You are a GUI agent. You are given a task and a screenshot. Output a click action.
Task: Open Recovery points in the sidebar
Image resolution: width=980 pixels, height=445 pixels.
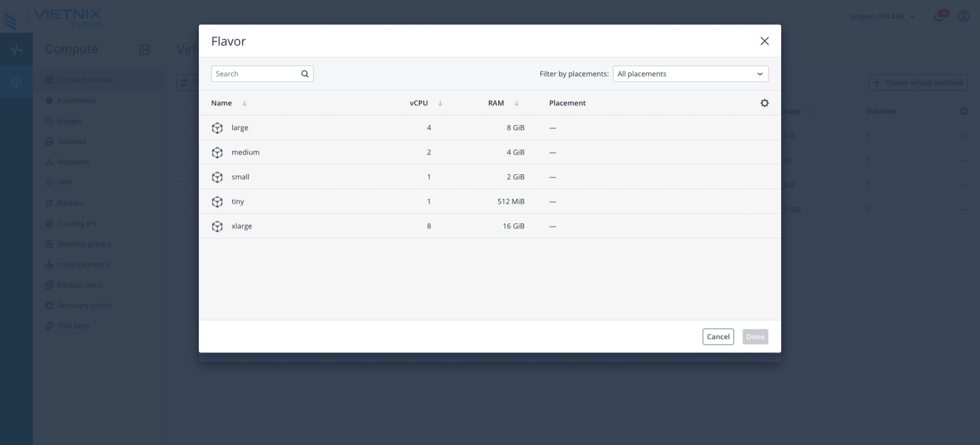coord(98,305)
